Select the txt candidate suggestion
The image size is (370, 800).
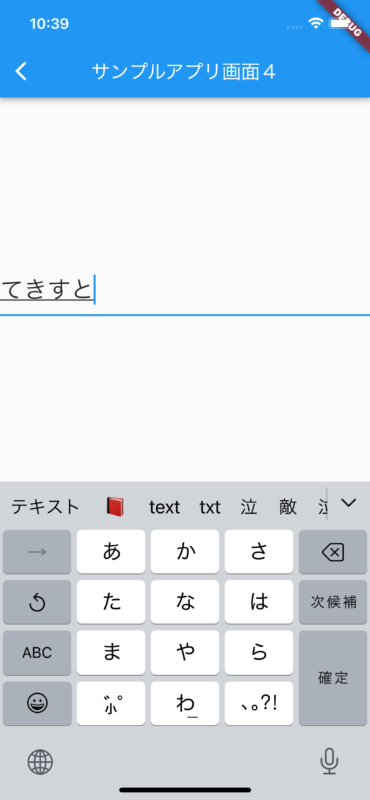pyautogui.click(x=210, y=507)
